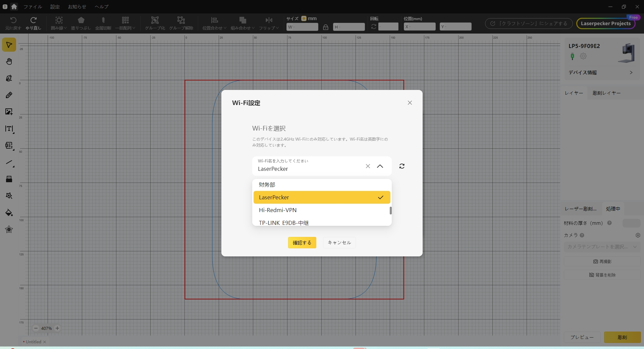The image size is (644, 349).
Task: Choose the pen path tool
Action: [9, 78]
